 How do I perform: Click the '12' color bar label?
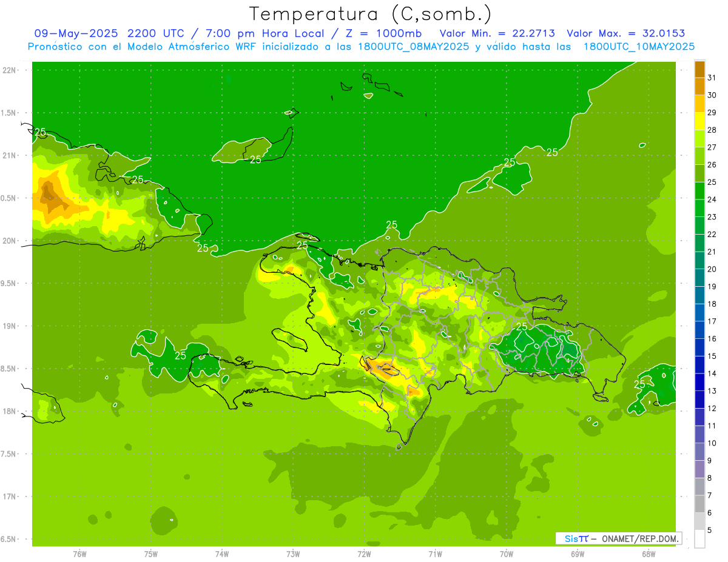pos(712,409)
